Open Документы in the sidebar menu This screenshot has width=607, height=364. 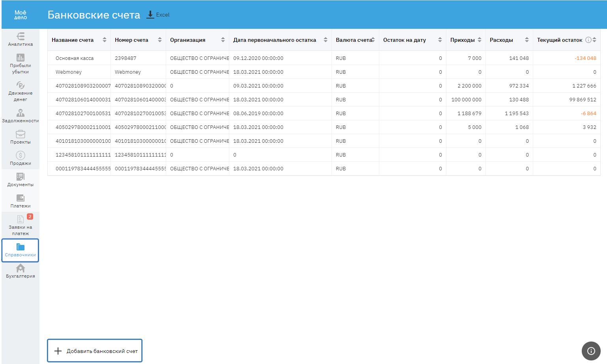[21, 179]
